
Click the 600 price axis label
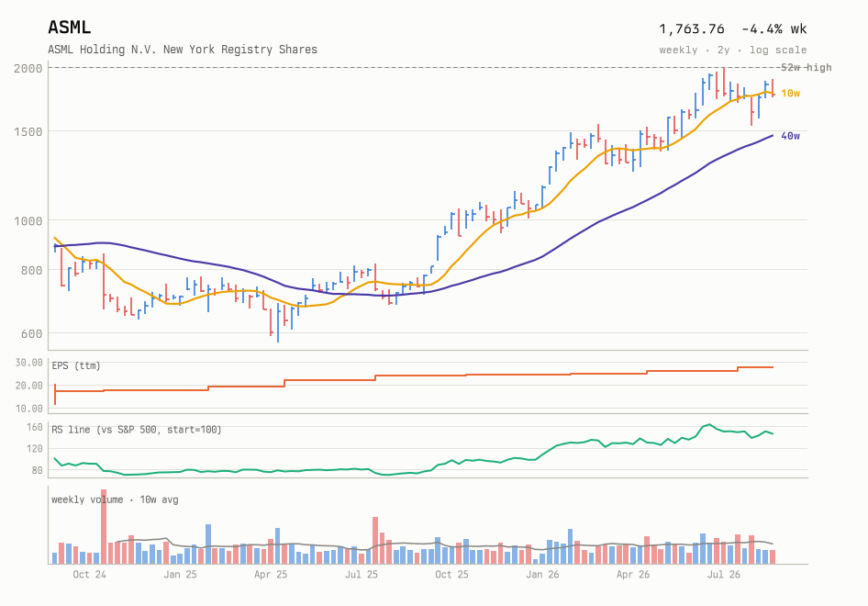pos(31,333)
